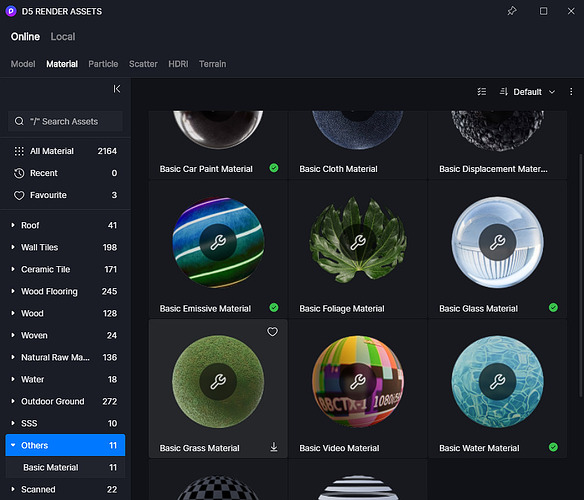Select the Material tab
Image resolution: width=584 pixels, height=500 pixels.
pos(62,64)
